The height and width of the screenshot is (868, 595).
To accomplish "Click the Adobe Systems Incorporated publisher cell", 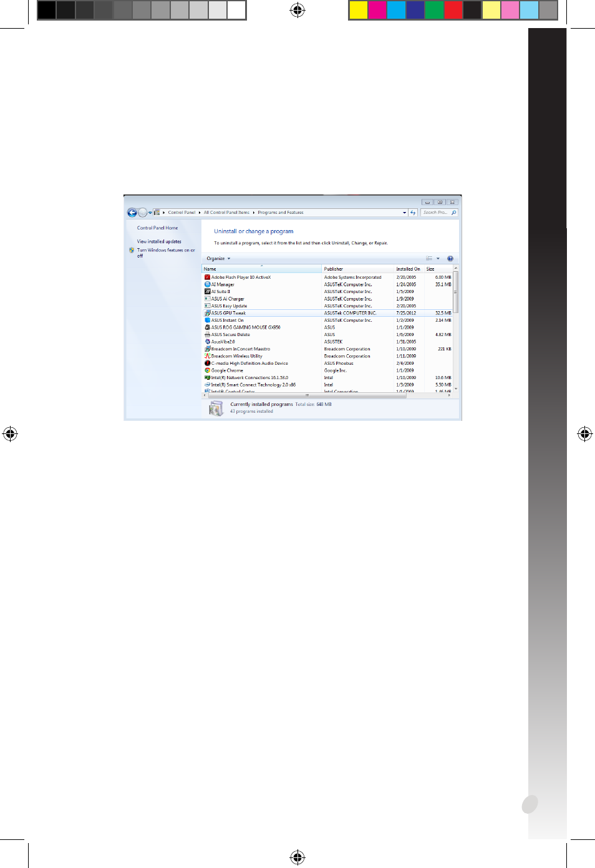I will point(352,277).
